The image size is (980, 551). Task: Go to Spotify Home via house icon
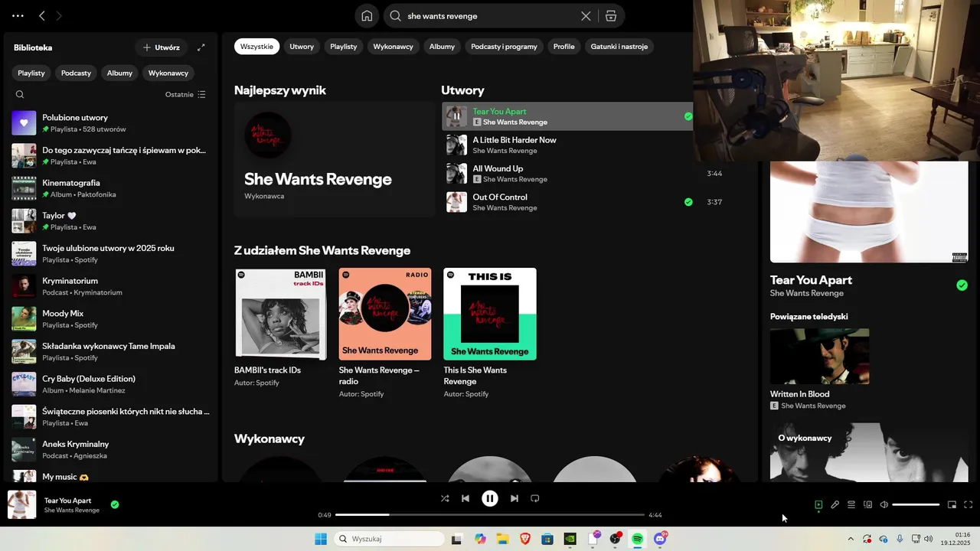point(367,16)
